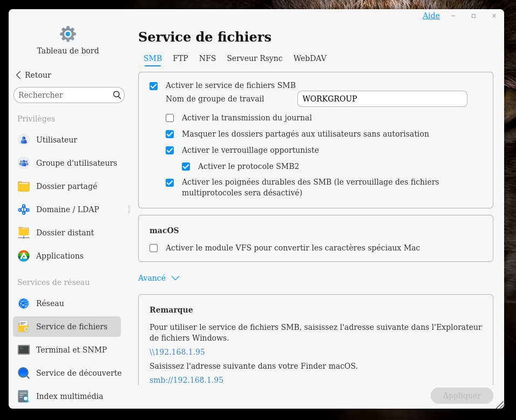Select the Terminal et SNMP icon
The width and height of the screenshot is (516, 420).
[24, 350]
